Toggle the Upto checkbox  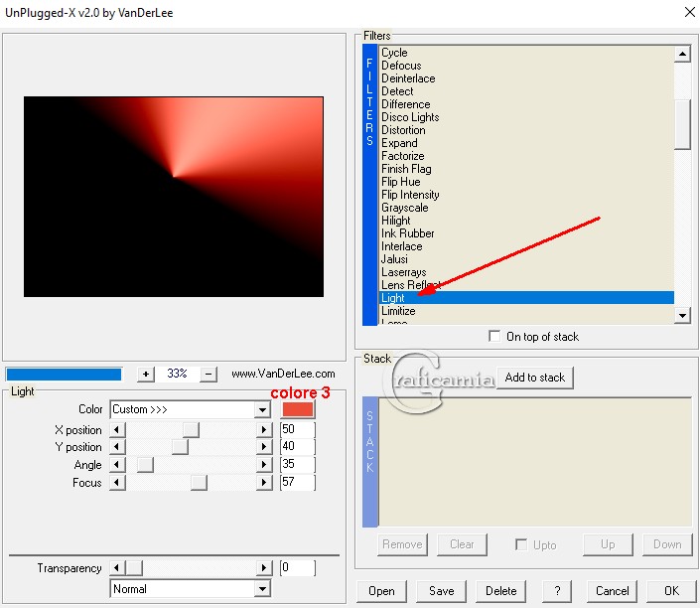click(521, 544)
